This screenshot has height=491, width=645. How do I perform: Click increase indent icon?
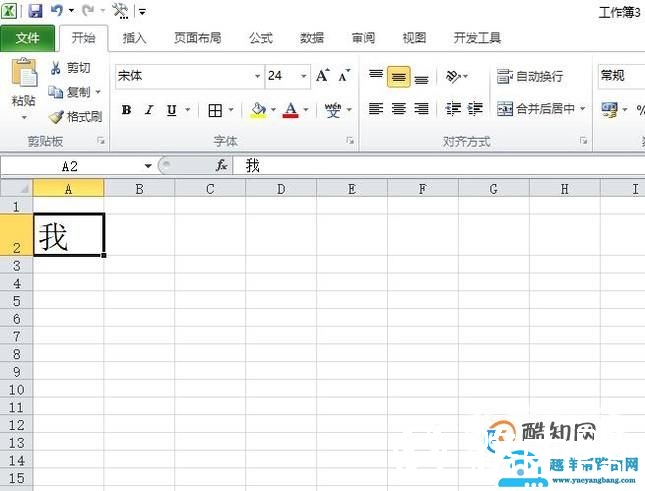tap(475, 109)
